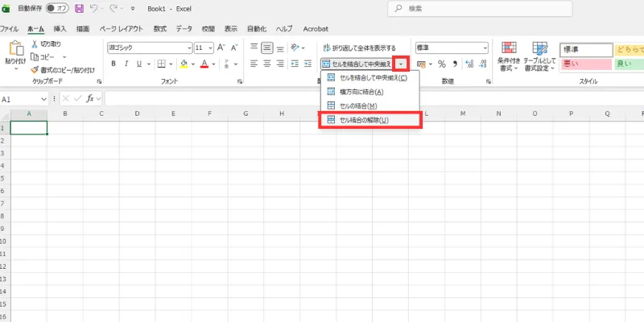
Task: Click the text orientation icon
Action: point(295,47)
